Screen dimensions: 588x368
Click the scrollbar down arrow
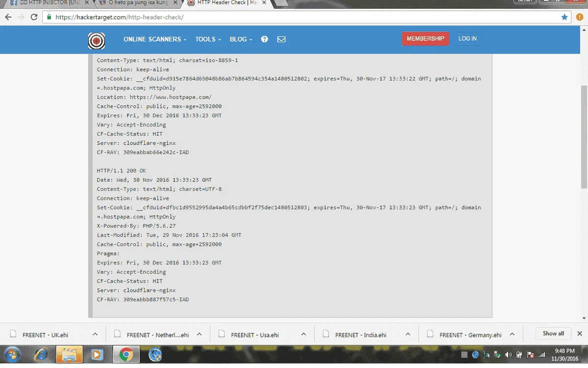[x=584, y=318]
